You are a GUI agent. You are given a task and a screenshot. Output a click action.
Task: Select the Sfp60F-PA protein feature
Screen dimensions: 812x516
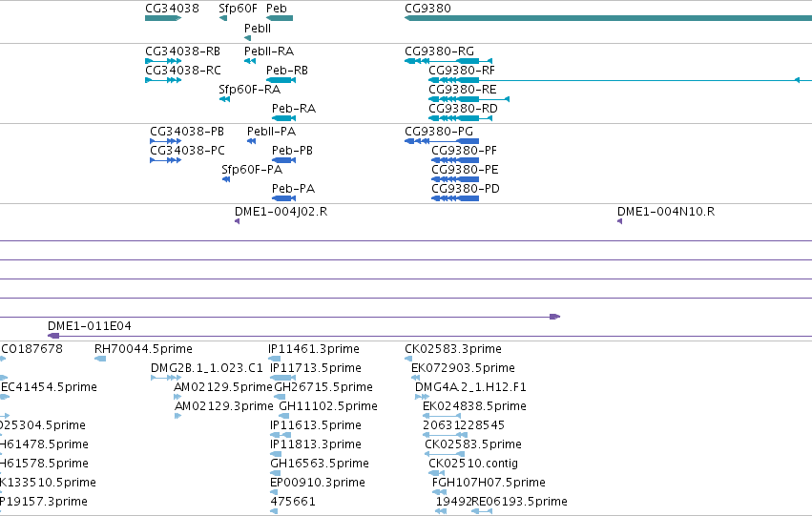coord(226,179)
